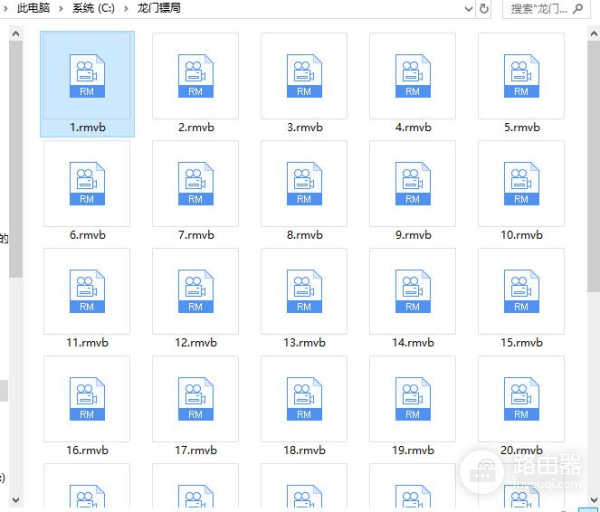Select the 1.rmvb video file icon
Image resolution: width=600 pixels, height=512 pixels.
pos(87,76)
